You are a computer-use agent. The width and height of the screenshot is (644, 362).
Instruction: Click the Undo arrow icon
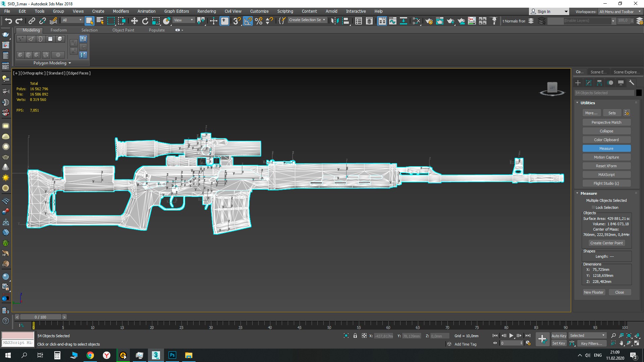click(8, 21)
